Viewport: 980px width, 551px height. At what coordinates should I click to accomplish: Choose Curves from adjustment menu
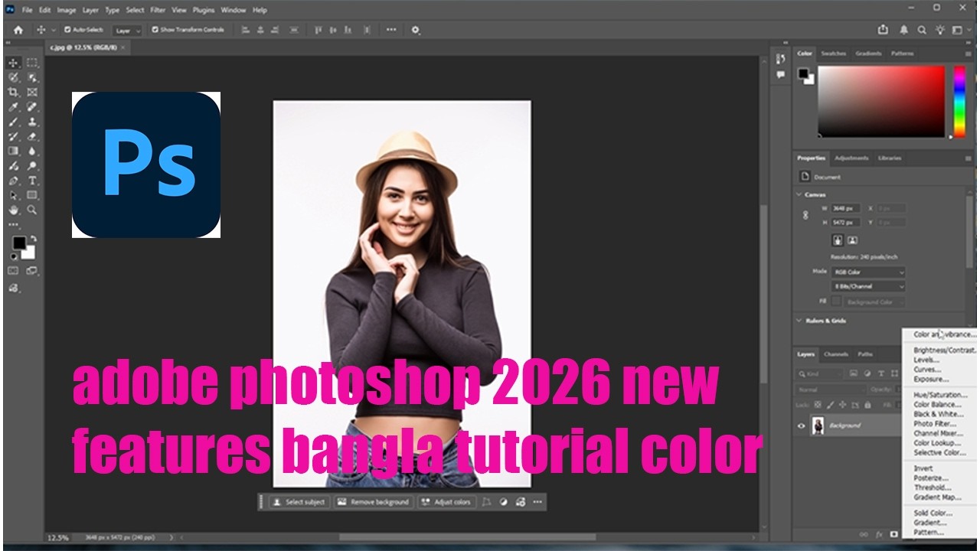click(927, 370)
